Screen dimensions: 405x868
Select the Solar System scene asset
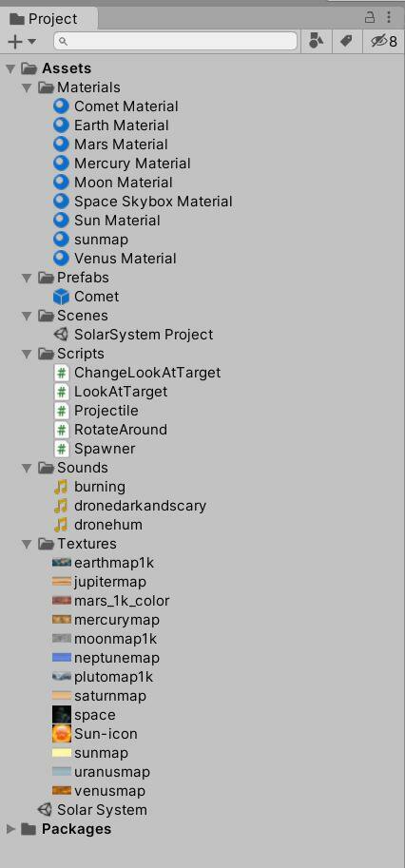pos(92,810)
